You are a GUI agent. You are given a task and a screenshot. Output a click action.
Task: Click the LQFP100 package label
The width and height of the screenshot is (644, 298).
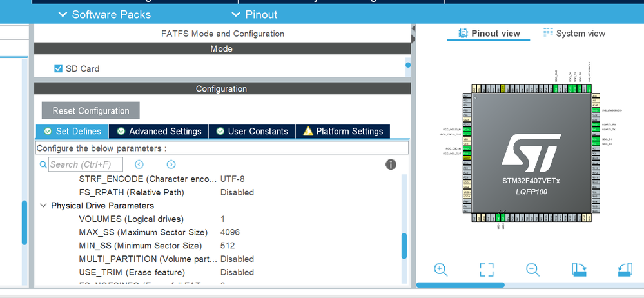(x=531, y=192)
